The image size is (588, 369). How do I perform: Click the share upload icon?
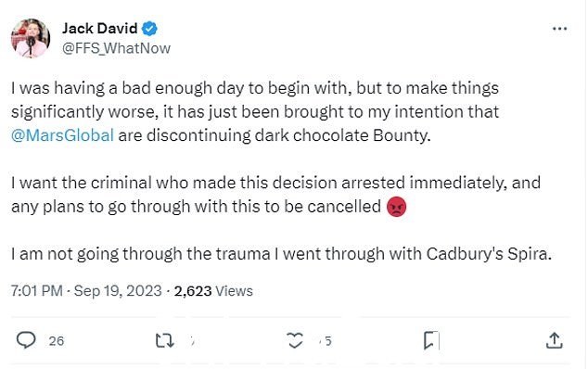(x=555, y=340)
